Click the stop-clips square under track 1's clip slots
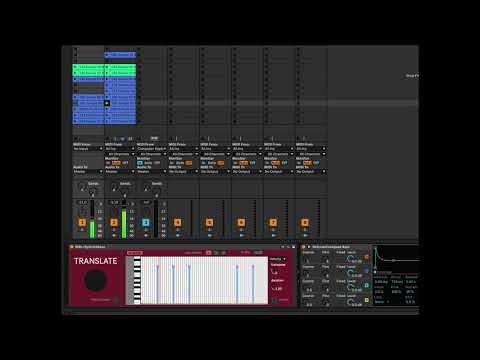The image size is (480, 360). (x=75, y=138)
